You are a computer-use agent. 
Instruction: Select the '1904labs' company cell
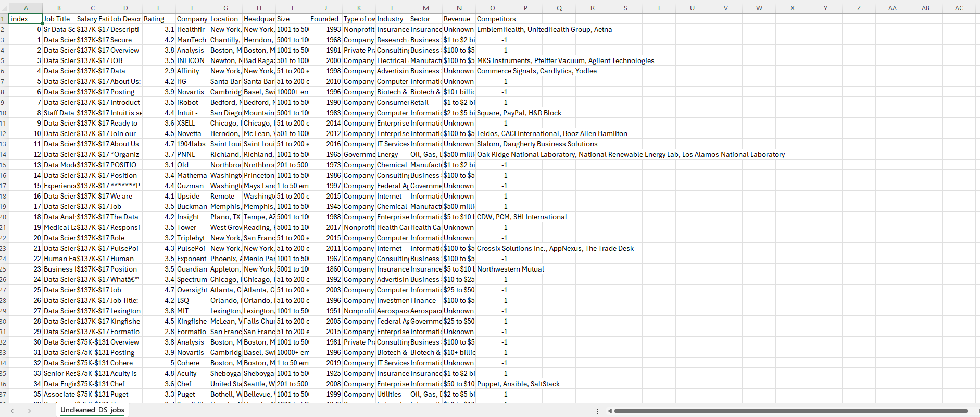point(192,144)
